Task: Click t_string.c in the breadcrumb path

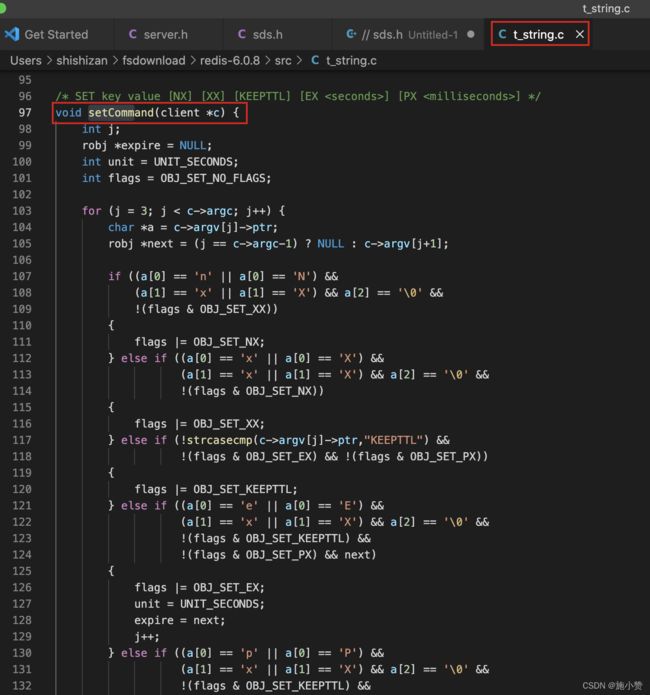Action: click(x=351, y=61)
